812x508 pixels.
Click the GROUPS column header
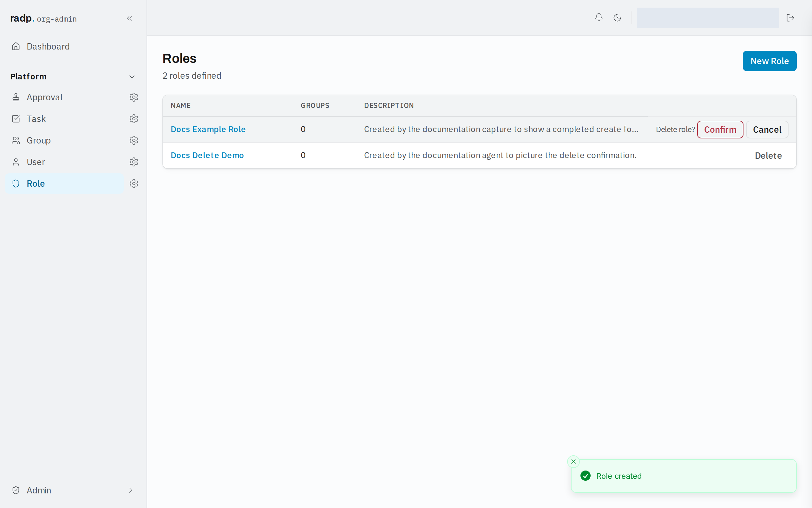coord(315,105)
